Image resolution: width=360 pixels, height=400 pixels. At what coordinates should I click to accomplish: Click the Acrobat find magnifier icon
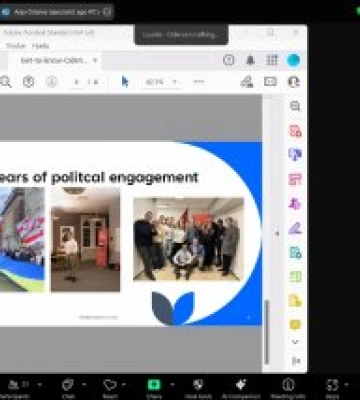tap(6, 82)
